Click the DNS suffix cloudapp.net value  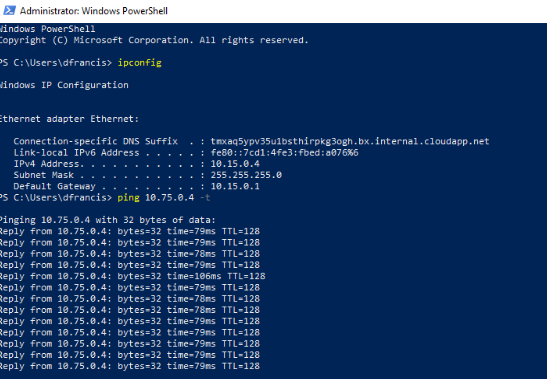pos(350,141)
